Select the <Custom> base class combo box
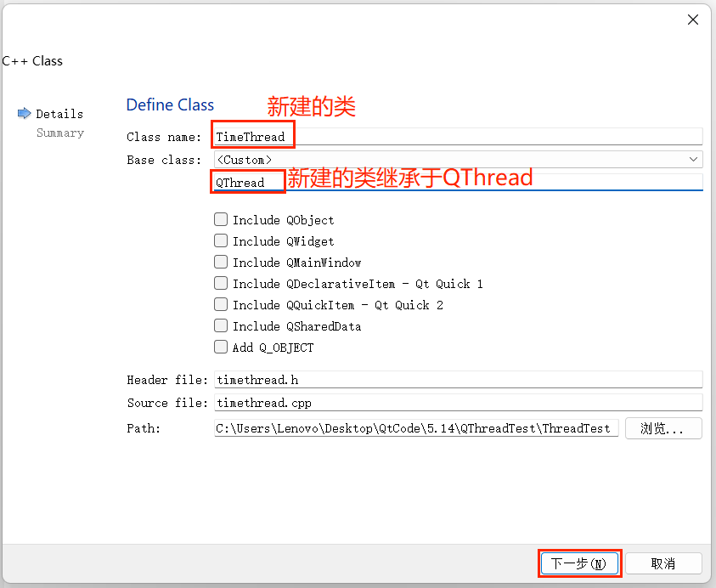 click(x=459, y=160)
